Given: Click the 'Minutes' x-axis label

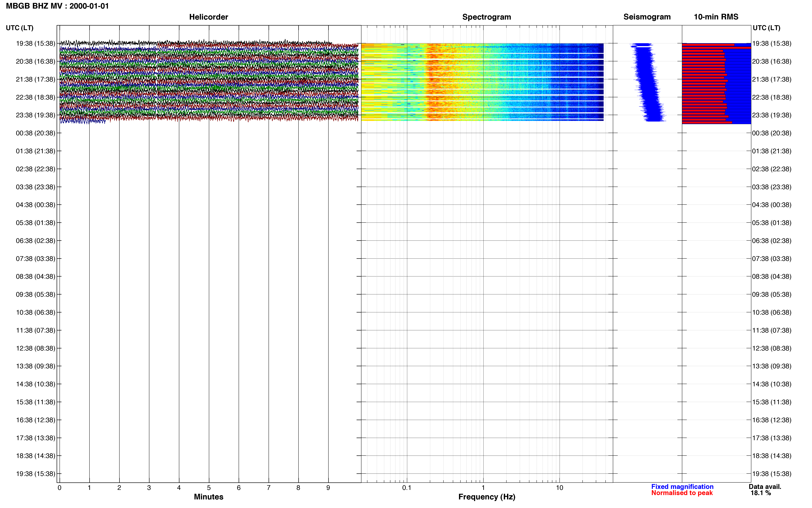Looking at the screenshot, I should tap(209, 497).
